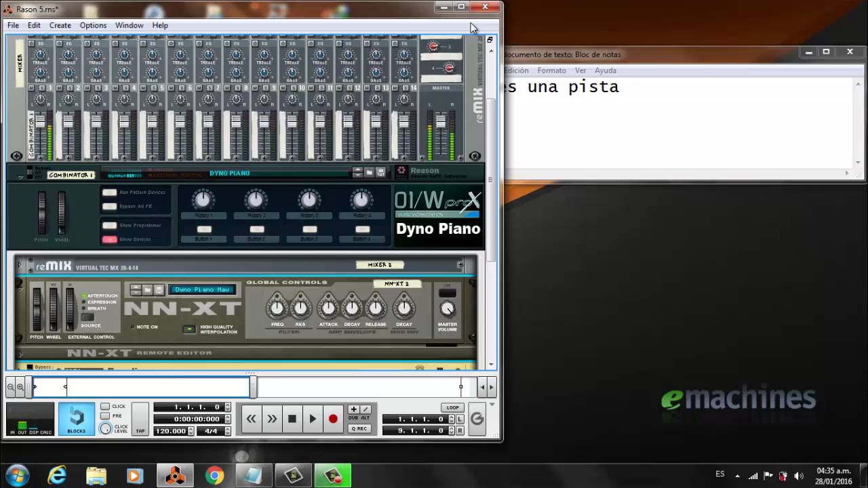Screen dimensions: 868x488
Task: Click the tempo 120.000 stepper arrows
Action: 190,431
